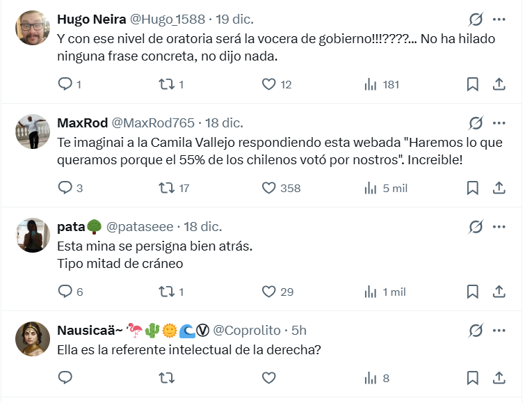Like MaxRod's tweet with 358 likes

pyautogui.click(x=269, y=188)
